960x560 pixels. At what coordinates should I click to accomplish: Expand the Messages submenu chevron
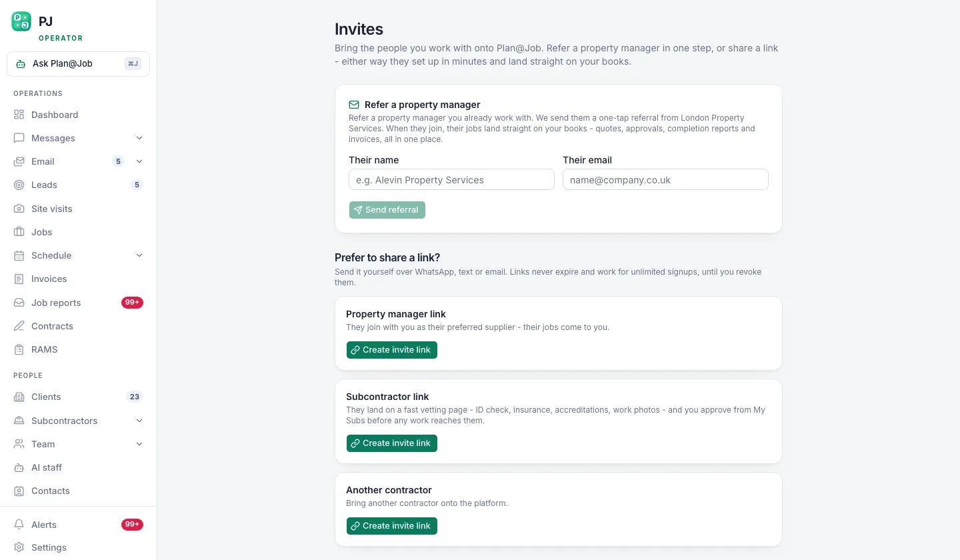[139, 138]
